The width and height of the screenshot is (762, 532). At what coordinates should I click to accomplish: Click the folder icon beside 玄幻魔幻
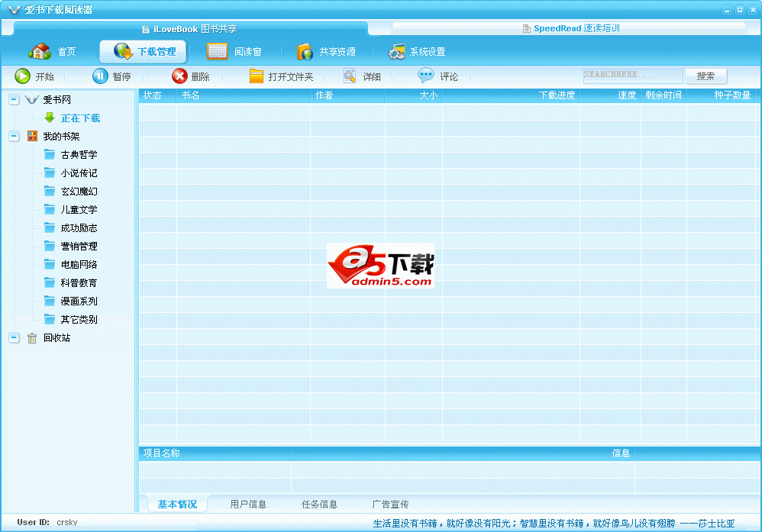[50, 191]
